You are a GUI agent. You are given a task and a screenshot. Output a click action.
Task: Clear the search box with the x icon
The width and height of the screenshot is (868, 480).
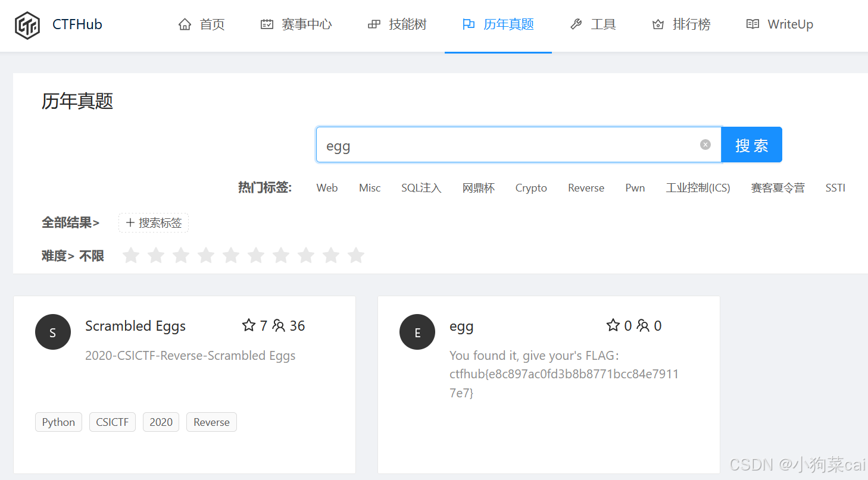click(x=705, y=145)
